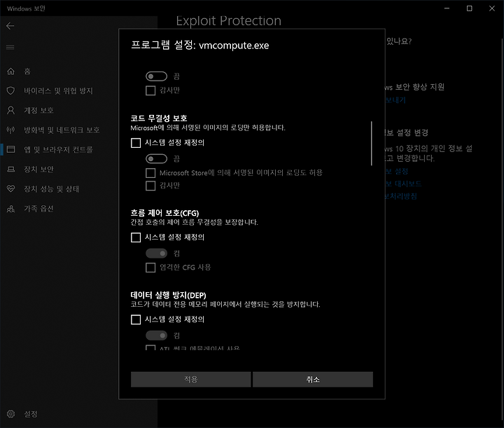Image resolution: width=504 pixels, height=428 pixels.
Task: Open 방화벽 및 네트워크 보호 page
Action: click(62, 130)
